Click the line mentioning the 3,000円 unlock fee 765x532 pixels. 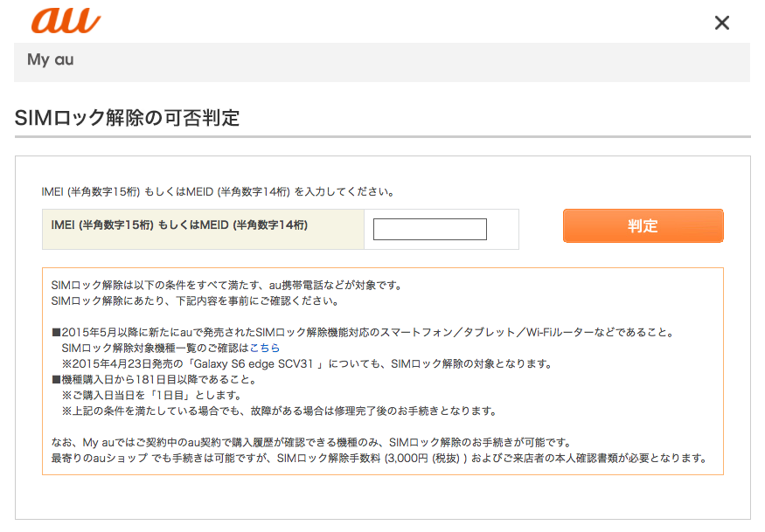[x=379, y=458]
